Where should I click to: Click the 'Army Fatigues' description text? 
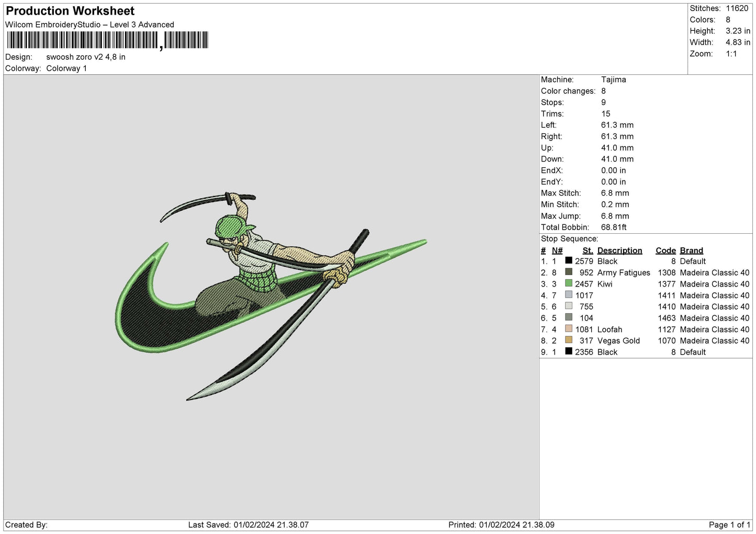[624, 273]
